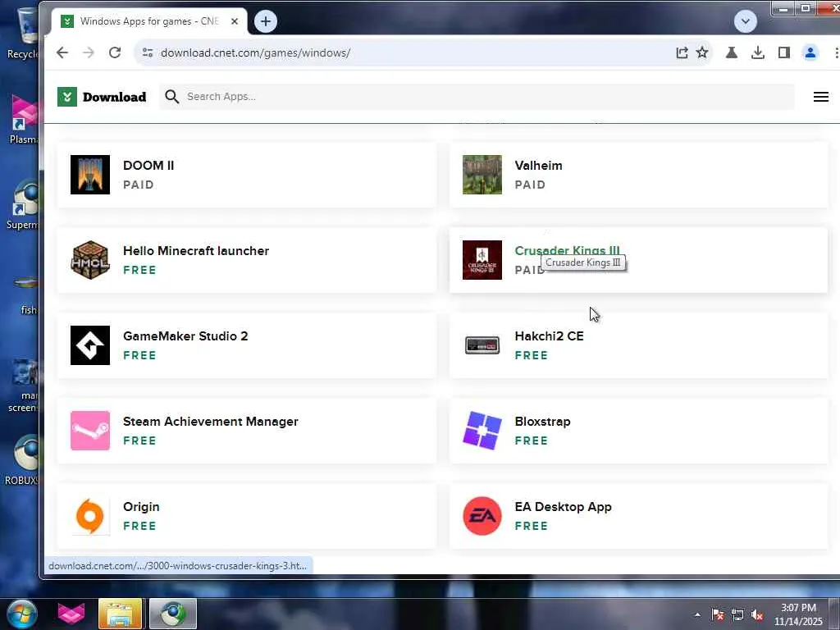Screen dimensions: 840x630
Task: Click the PAID label under Valheim
Action: pos(530,185)
